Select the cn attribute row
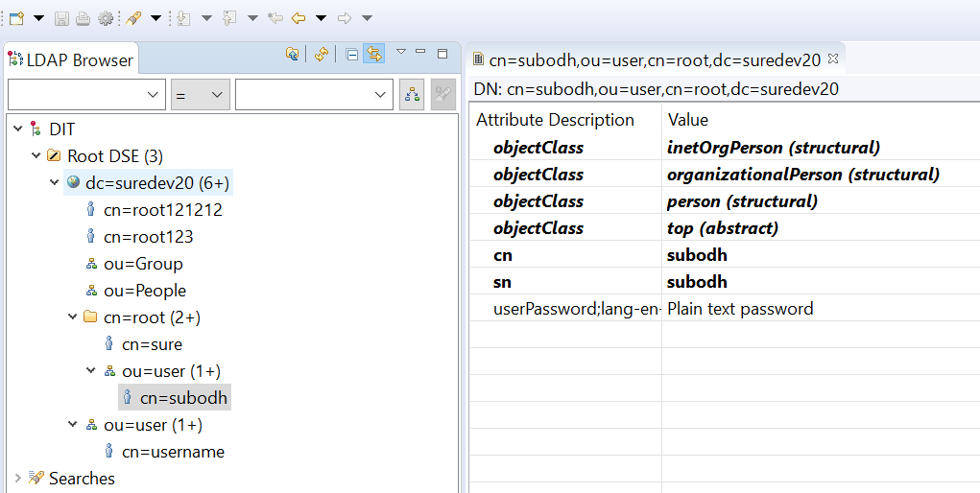 pos(725,255)
